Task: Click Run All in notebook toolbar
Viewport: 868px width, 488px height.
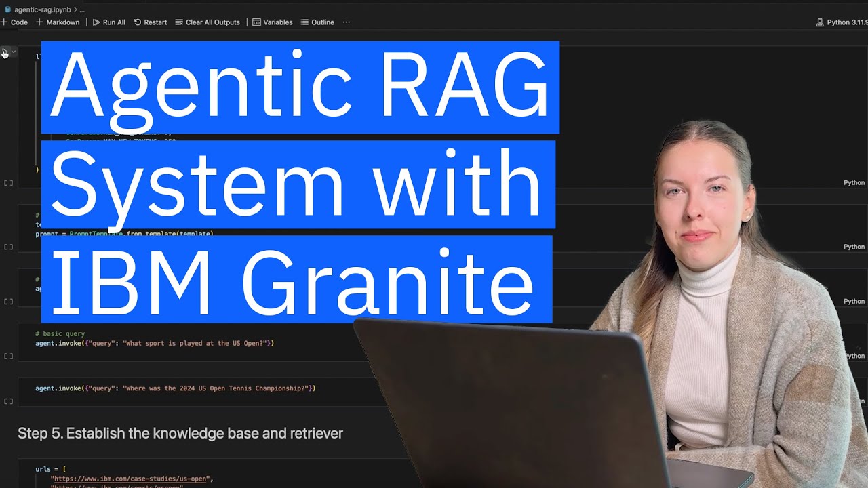Action: (x=108, y=22)
